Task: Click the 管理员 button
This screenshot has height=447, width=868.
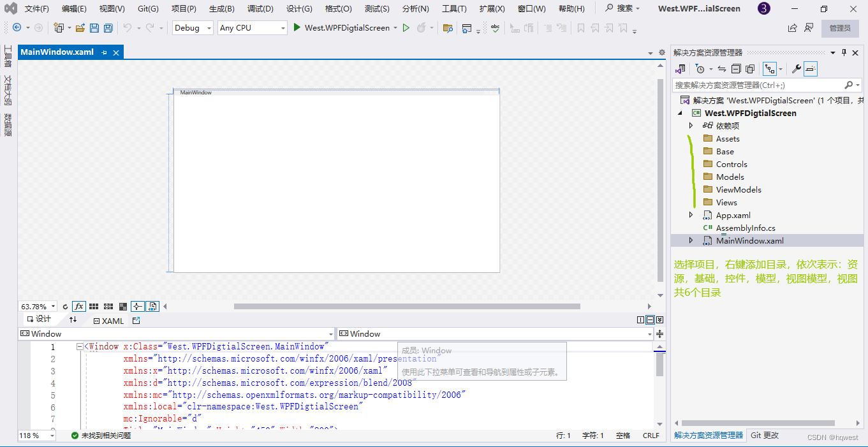Action: tap(840, 28)
